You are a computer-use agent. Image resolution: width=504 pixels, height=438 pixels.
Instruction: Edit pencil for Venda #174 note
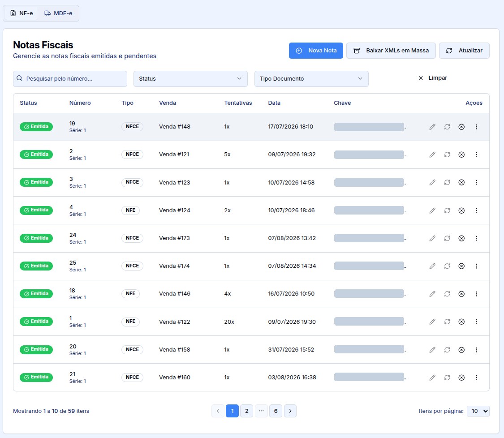tap(432, 266)
